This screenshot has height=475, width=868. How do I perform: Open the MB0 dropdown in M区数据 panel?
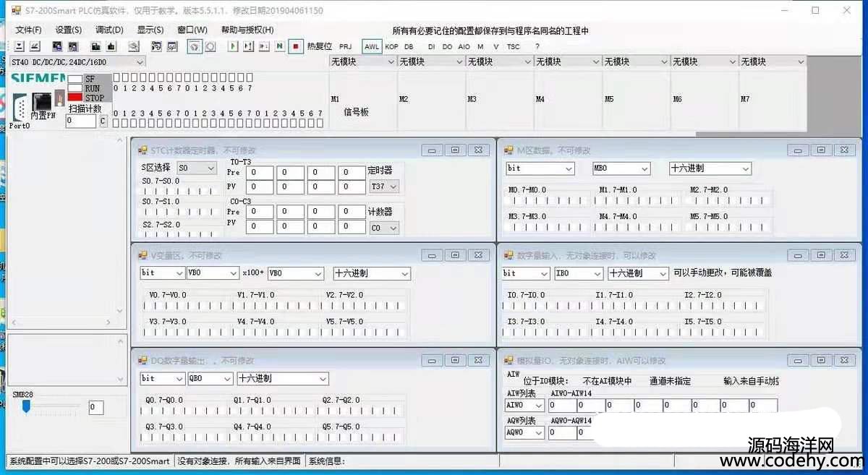pyautogui.click(x=621, y=168)
